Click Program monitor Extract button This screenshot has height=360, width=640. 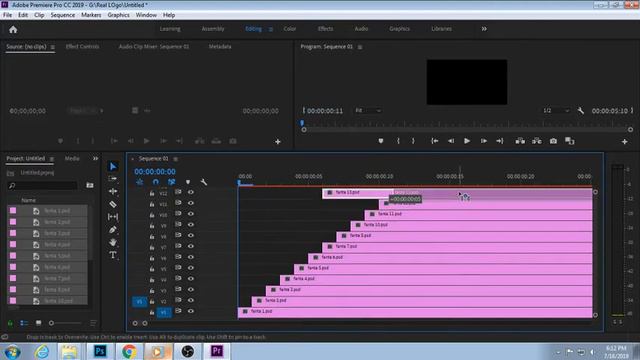point(537,141)
